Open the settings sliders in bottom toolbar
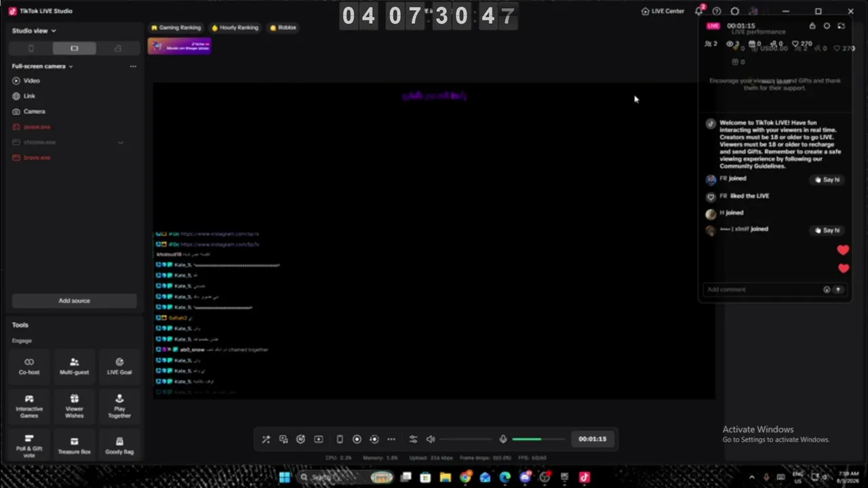 [x=413, y=439]
